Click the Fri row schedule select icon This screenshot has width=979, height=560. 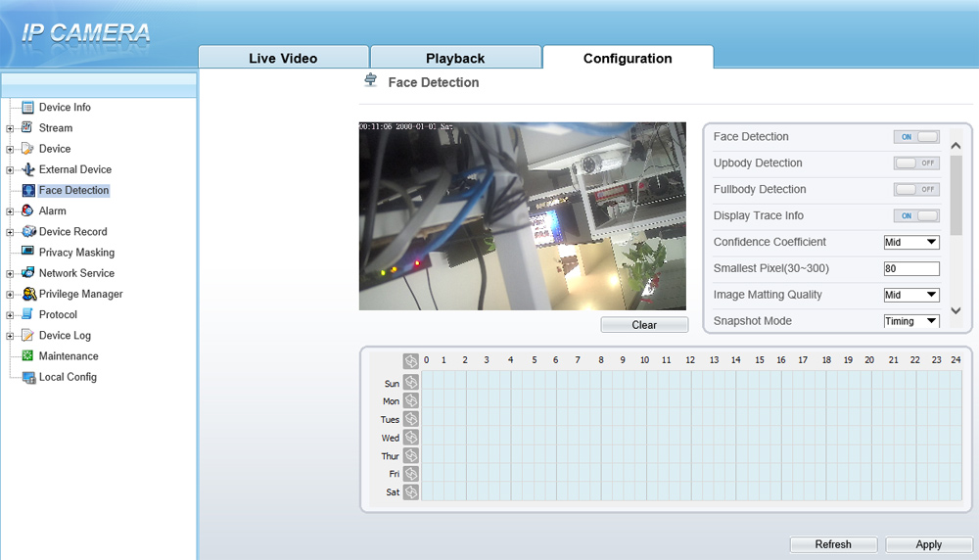point(411,473)
